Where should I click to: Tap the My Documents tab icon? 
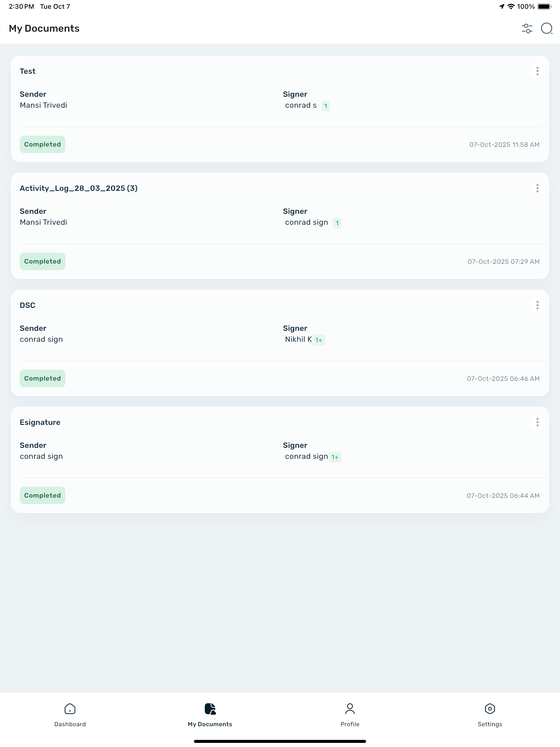point(210,708)
